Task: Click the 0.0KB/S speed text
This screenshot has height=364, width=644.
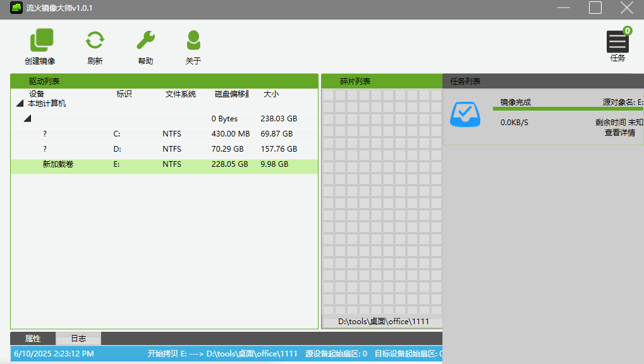Action: [x=514, y=123]
